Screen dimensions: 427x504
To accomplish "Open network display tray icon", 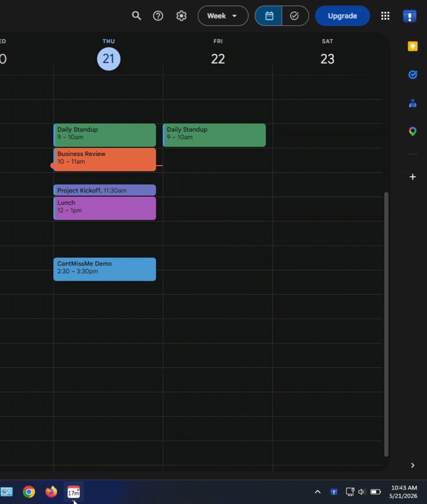I will (x=350, y=492).
